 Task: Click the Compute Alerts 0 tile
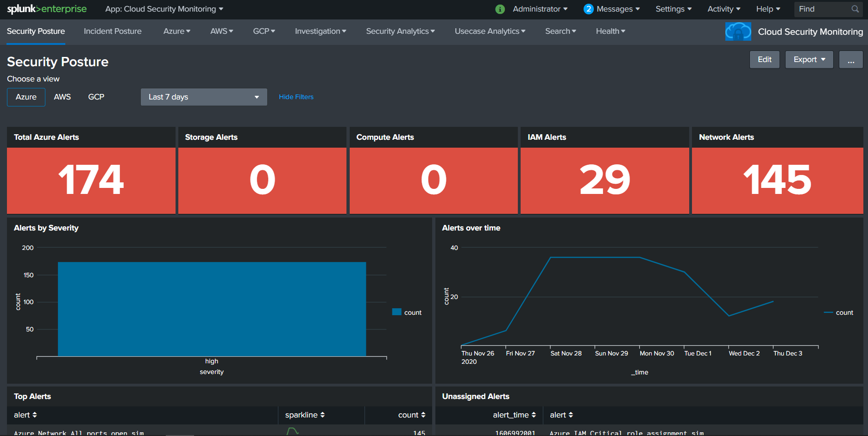coord(434,181)
